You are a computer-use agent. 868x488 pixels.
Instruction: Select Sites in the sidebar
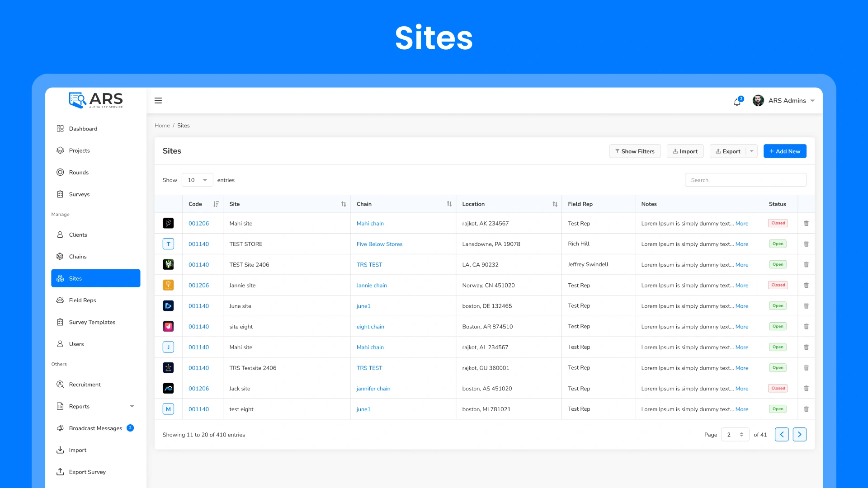click(x=96, y=278)
